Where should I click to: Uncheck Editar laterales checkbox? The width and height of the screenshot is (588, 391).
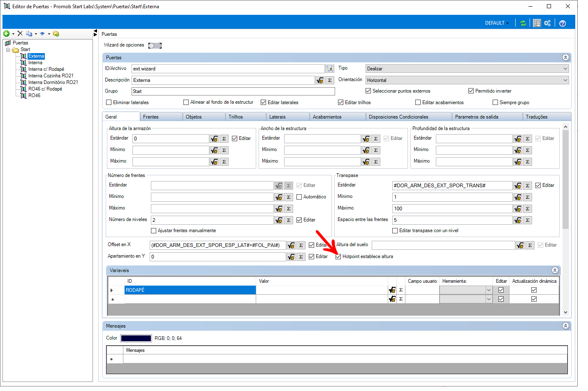[x=264, y=102]
